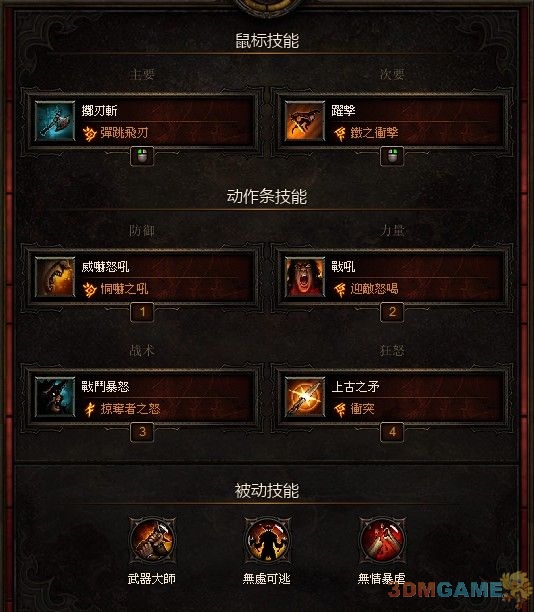
Task: Click the 擲刃斬 axe skill icon
Action: [55, 121]
